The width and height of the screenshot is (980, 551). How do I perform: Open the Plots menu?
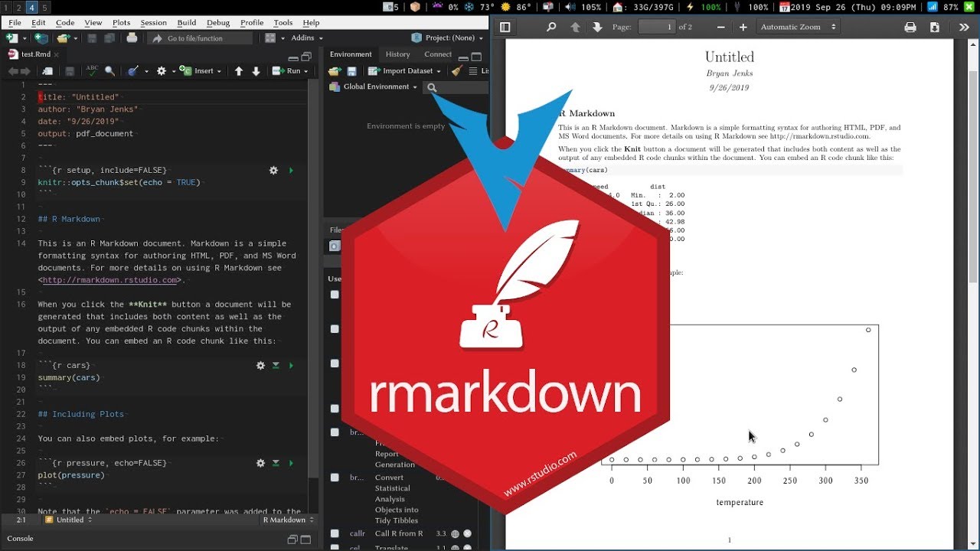coord(121,23)
